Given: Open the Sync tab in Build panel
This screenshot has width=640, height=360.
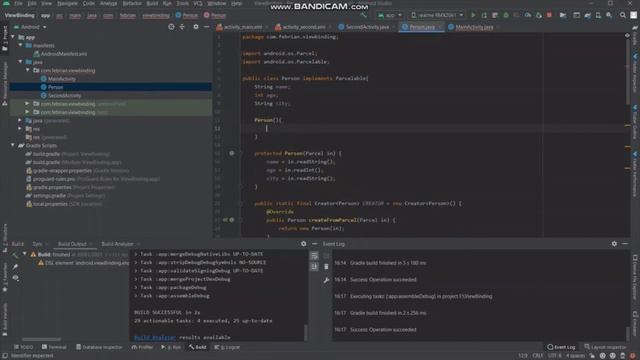Looking at the screenshot, I should (37, 244).
